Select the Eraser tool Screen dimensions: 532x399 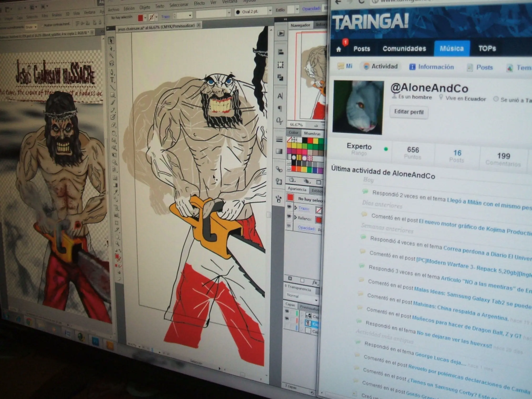(x=113, y=125)
